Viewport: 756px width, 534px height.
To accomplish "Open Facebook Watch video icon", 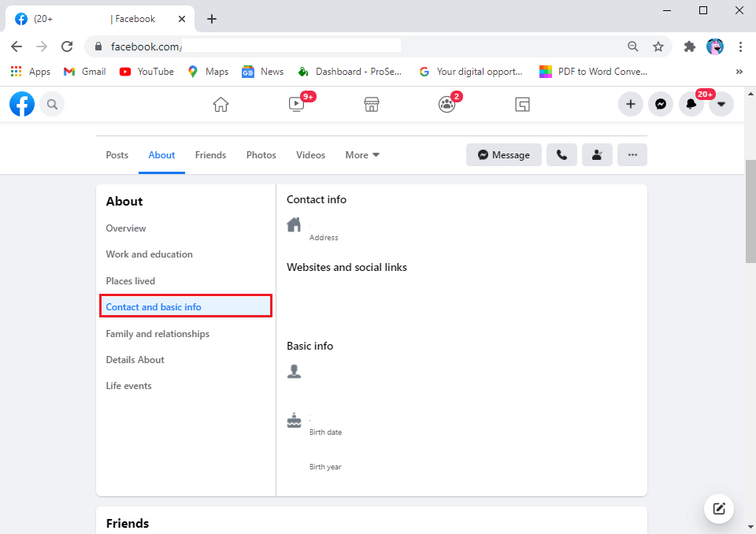I will [296, 104].
